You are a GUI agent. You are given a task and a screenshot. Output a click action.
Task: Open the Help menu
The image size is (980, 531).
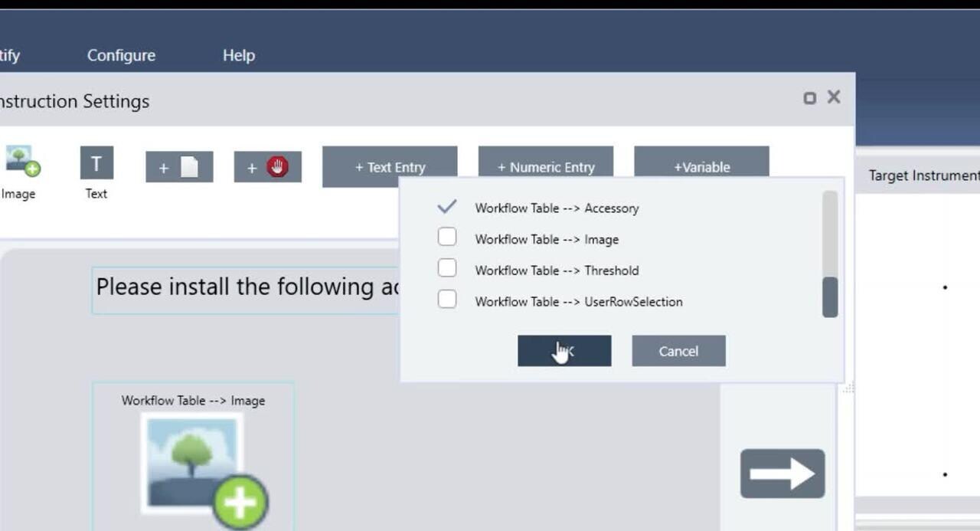(238, 55)
